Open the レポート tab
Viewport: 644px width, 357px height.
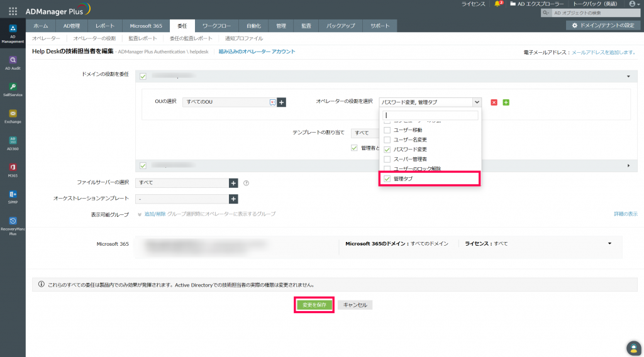[105, 26]
